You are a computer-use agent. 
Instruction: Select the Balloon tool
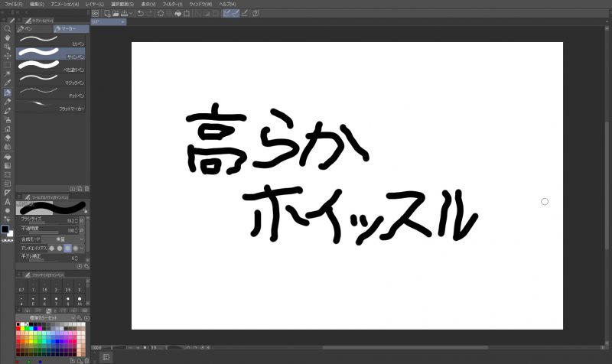coord(7,210)
